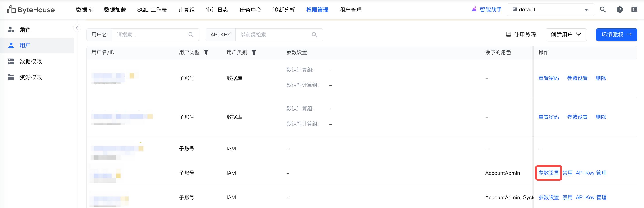Click the 环境赋权 button
The image size is (644, 208).
(x=616, y=35)
